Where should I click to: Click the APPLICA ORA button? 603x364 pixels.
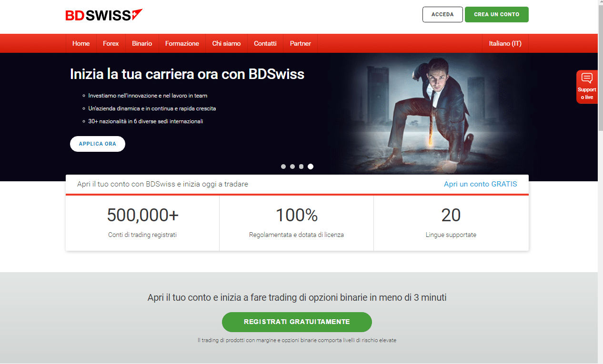[98, 144]
